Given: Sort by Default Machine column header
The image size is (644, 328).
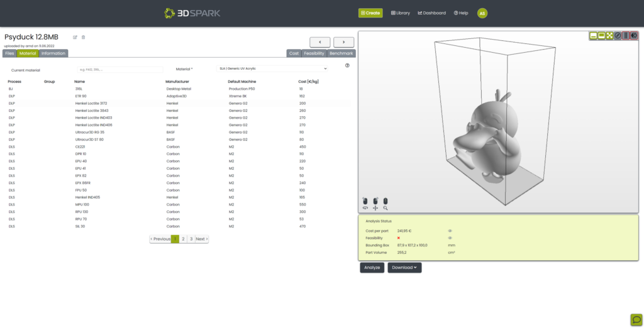Looking at the screenshot, I should pos(242,82).
